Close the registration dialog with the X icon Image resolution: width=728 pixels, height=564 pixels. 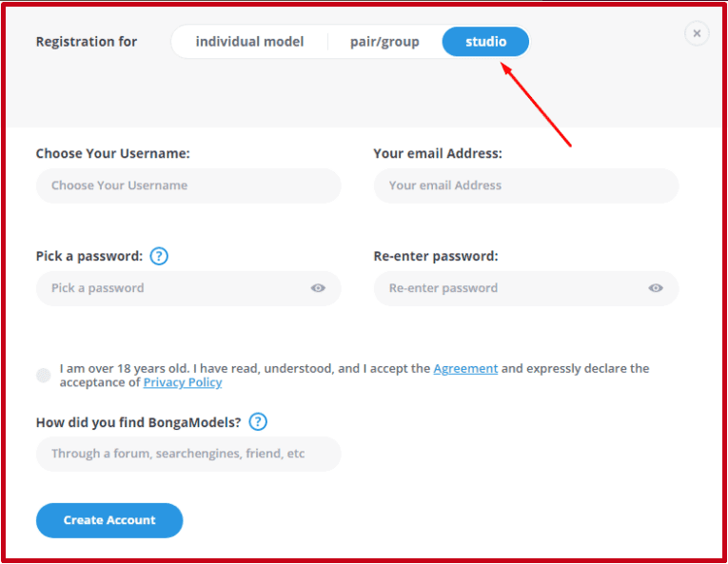(x=697, y=33)
